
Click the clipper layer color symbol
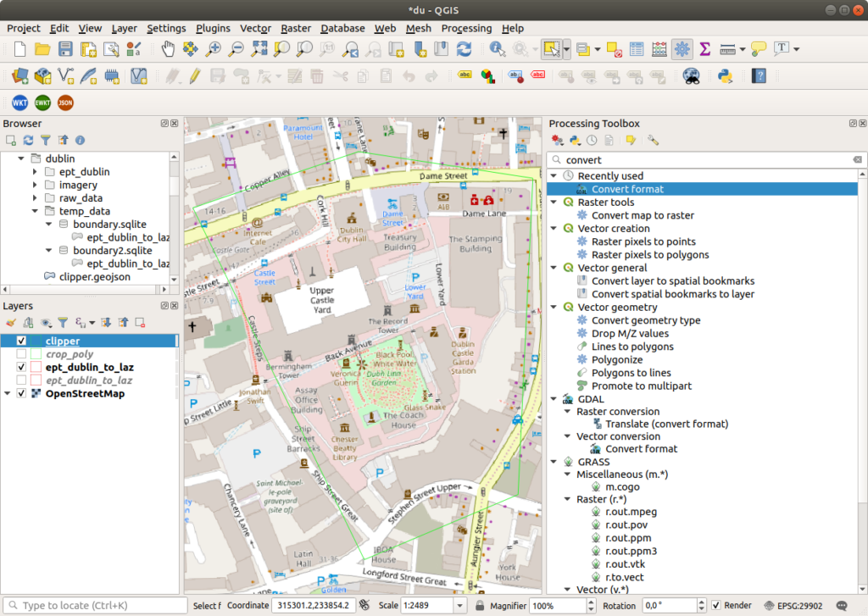point(36,341)
